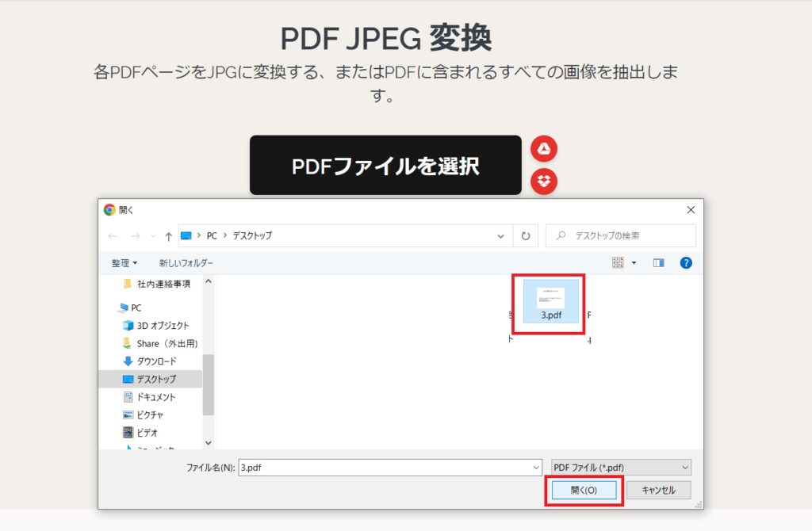Click the ファイル名 input field
This screenshot has width=812, height=531.
coord(385,468)
